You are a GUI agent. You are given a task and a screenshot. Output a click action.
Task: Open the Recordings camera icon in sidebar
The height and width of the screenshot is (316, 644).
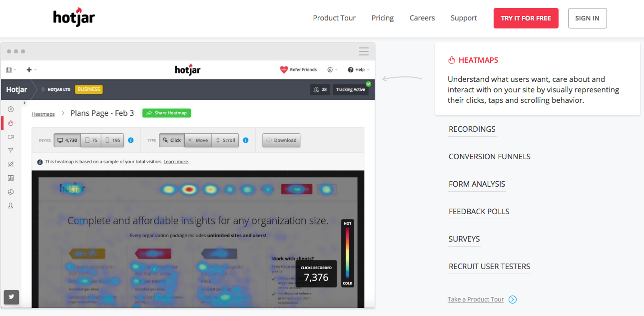10,136
